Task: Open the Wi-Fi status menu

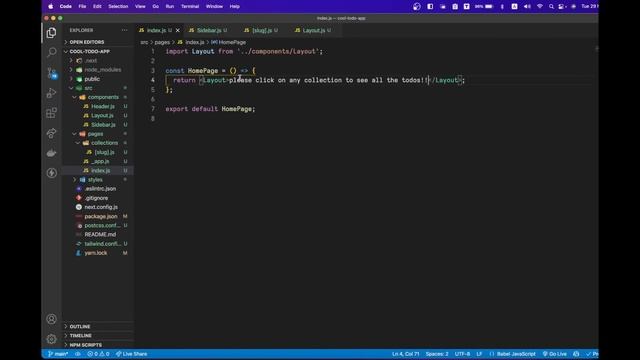Action: (540, 7)
